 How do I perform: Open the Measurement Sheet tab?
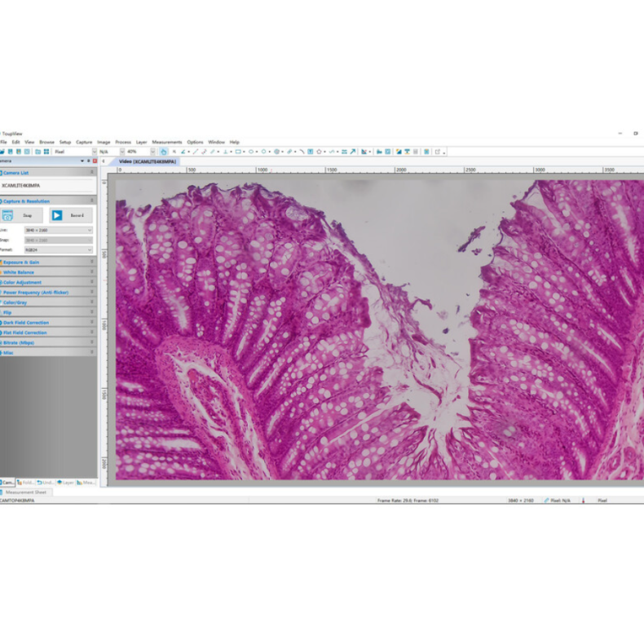(x=26, y=492)
